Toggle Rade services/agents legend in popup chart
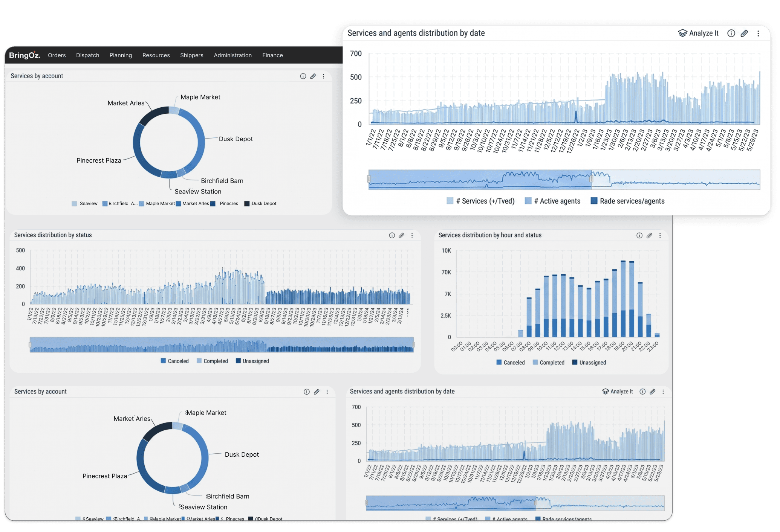Image resolution: width=780 pixels, height=532 pixels. coord(628,201)
